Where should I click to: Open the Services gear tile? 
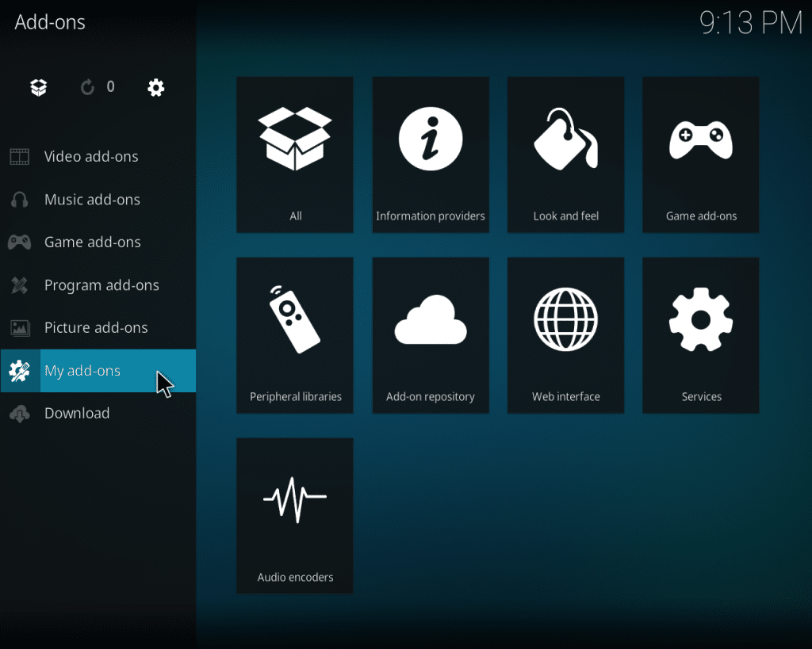point(701,335)
